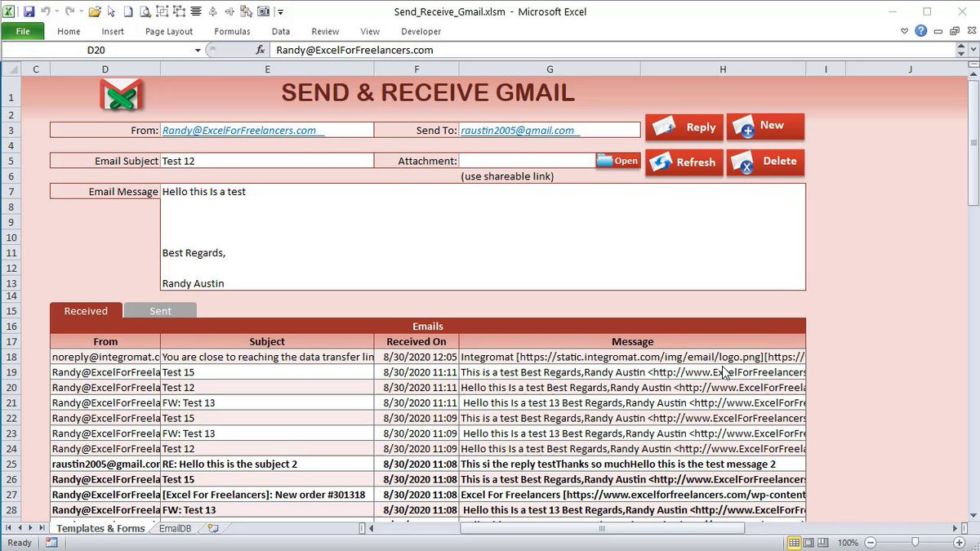Viewport: 980px width, 551px height.
Task: Click the Insert Worksheet icon
Action: 213,528
